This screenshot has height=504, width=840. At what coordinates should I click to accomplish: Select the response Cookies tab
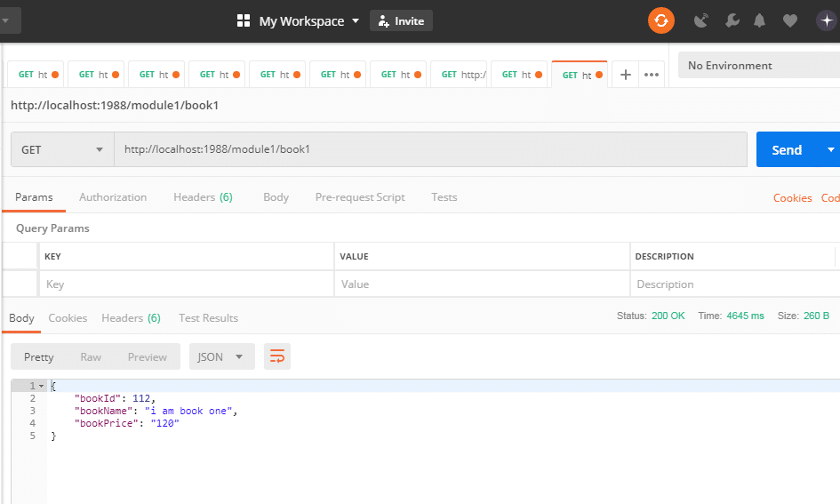[68, 318]
